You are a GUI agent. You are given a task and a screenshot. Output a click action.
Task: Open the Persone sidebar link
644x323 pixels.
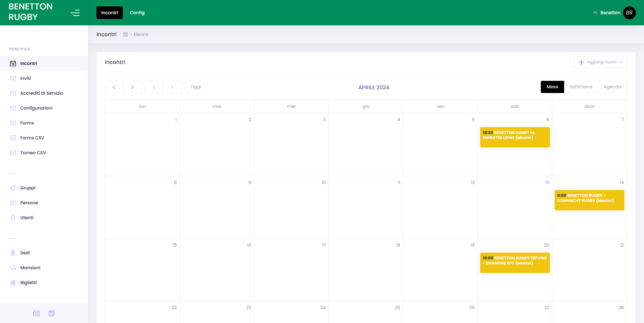44,203
